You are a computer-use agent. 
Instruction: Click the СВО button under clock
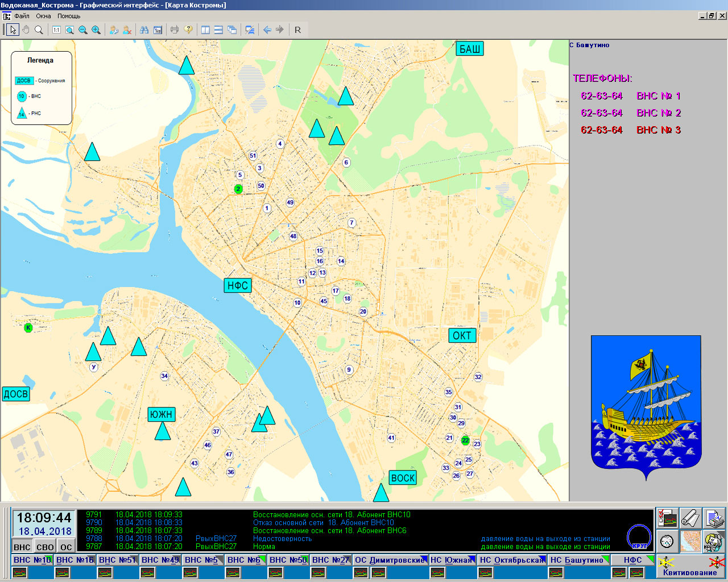pos(45,547)
